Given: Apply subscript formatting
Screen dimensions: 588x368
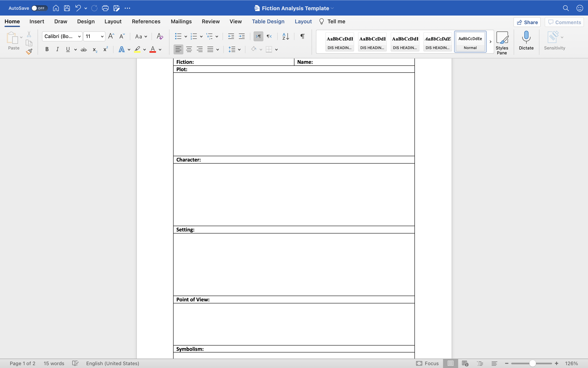Looking at the screenshot, I should pos(95,50).
